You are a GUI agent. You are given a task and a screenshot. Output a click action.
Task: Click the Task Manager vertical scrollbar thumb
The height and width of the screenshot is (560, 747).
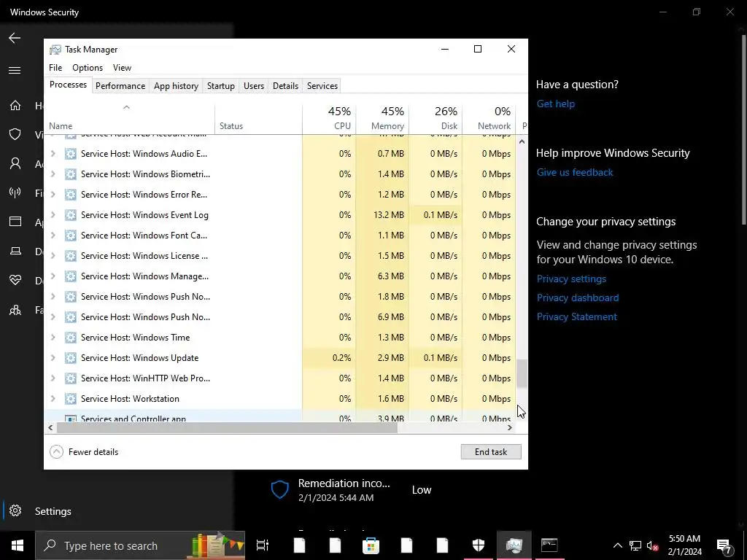click(522, 373)
